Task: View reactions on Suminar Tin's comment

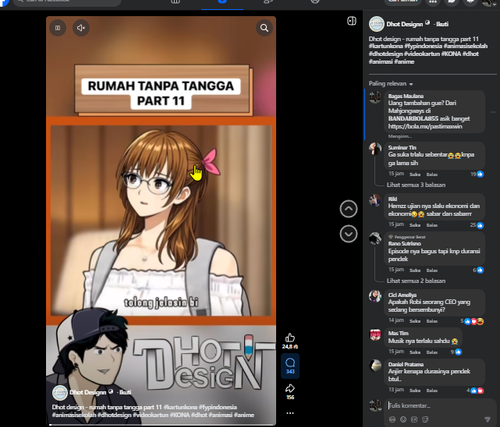Action: [477, 174]
